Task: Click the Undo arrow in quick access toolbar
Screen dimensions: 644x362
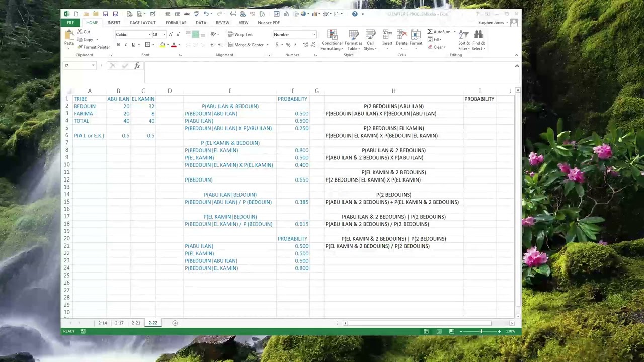Action: 206,14
